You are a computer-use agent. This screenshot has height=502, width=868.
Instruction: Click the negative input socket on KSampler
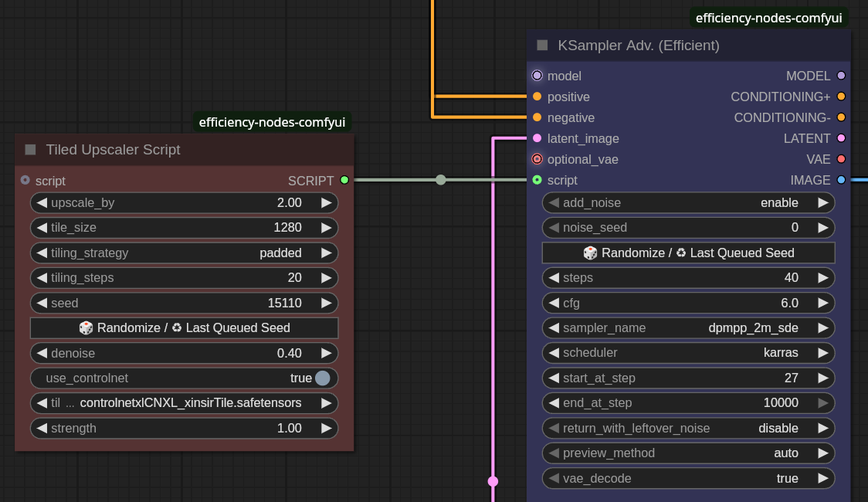coord(537,117)
